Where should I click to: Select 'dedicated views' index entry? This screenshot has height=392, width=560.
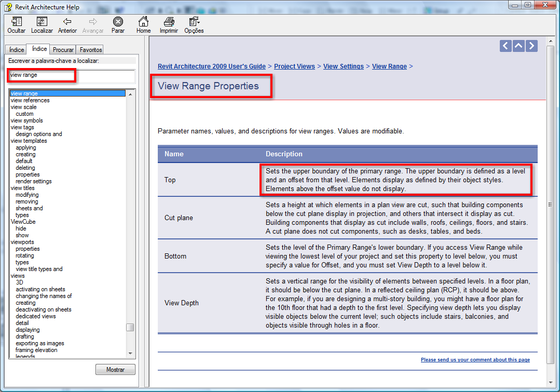pyautogui.click(x=36, y=317)
